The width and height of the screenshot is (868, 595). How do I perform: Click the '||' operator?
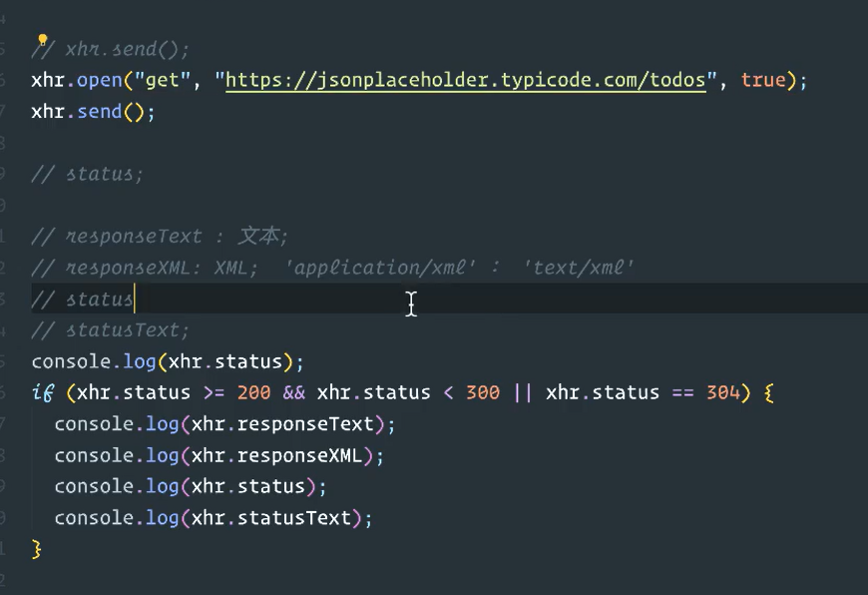tap(523, 392)
